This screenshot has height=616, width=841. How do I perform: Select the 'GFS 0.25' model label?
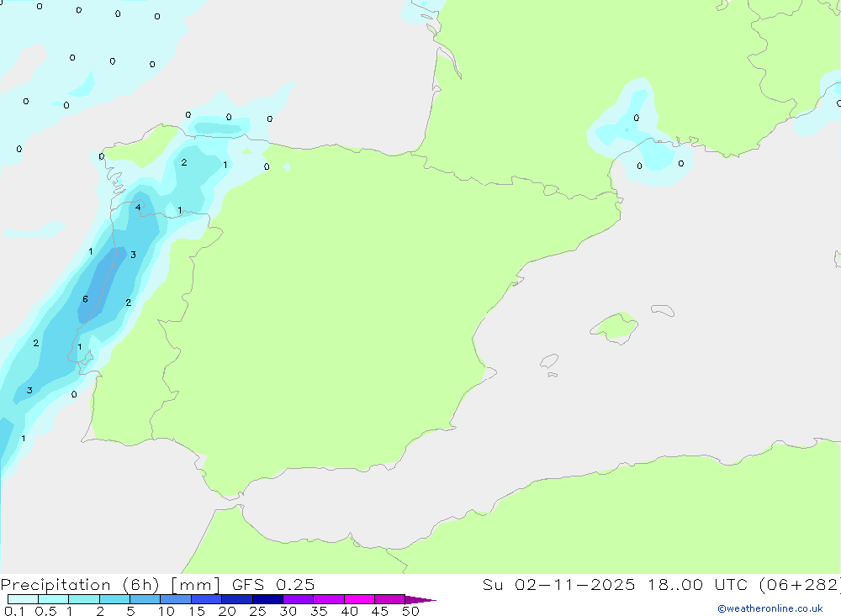273,585
